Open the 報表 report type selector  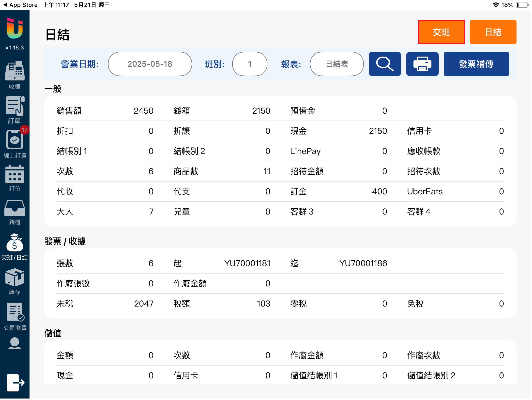337,64
